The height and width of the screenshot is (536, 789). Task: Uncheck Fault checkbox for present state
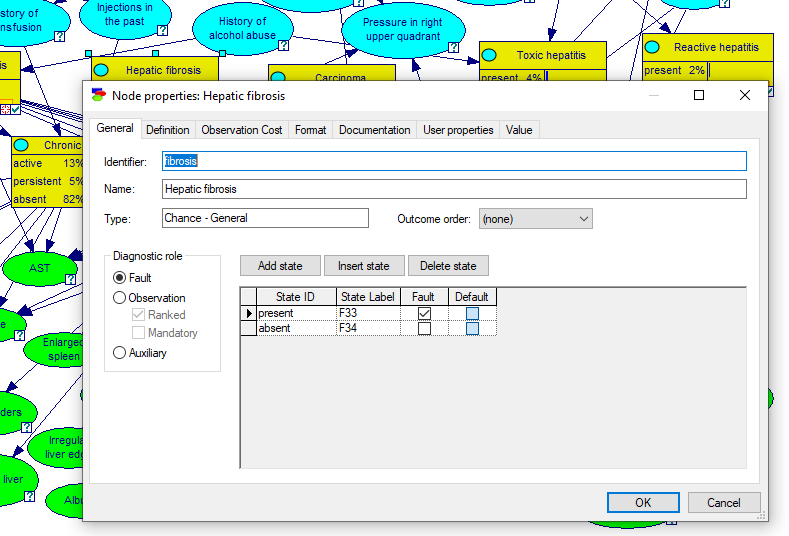[x=425, y=314]
